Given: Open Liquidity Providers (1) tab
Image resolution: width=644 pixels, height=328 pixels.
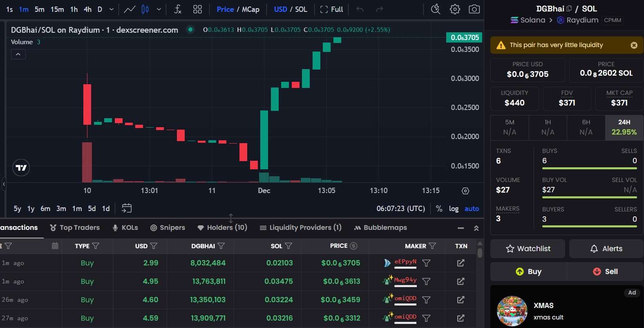Looking at the screenshot, I should tap(300, 228).
